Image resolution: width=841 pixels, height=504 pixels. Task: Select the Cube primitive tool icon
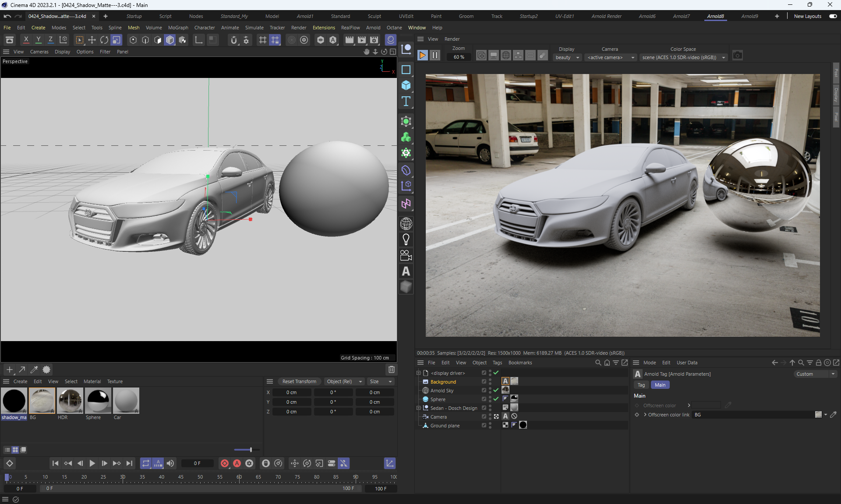tap(406, 85)
